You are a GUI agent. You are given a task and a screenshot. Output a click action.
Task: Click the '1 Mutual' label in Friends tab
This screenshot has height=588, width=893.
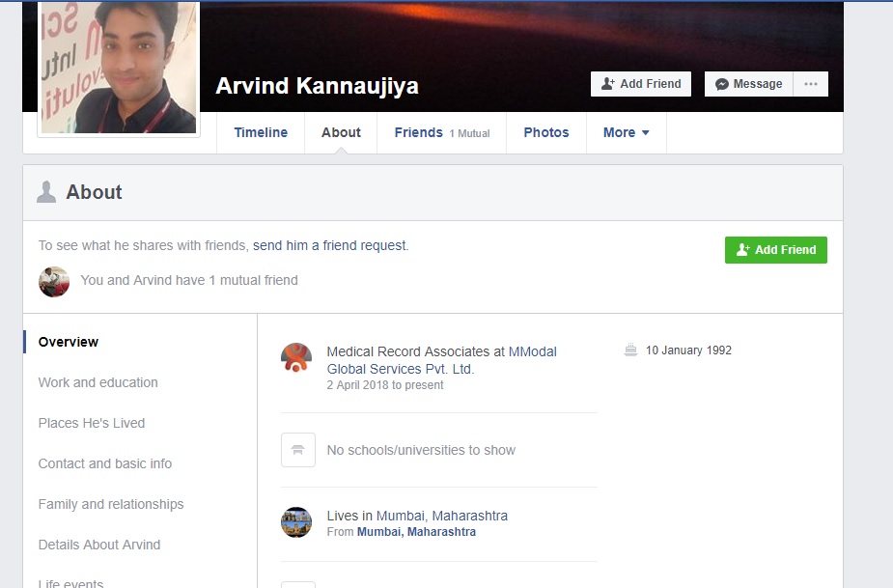469,133
